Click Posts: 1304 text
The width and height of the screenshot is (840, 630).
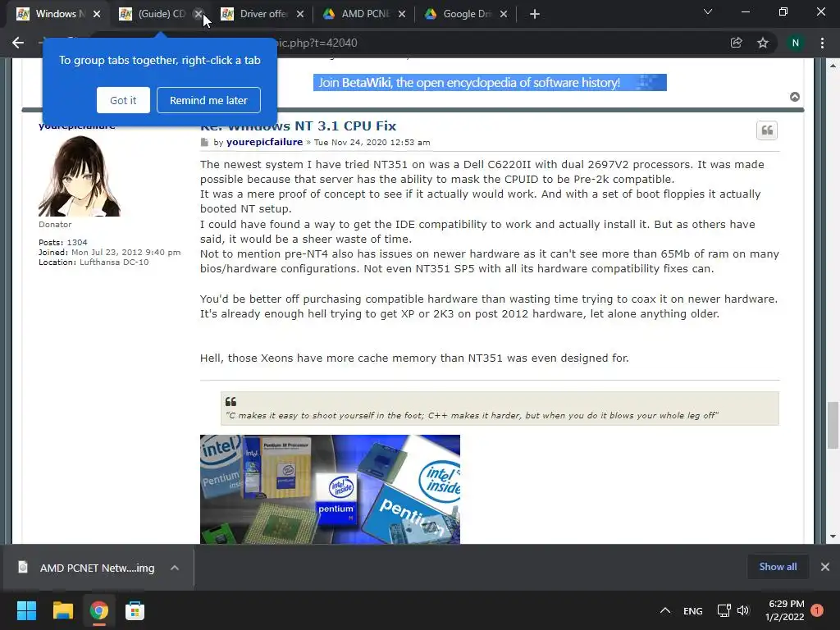(62, 242)
